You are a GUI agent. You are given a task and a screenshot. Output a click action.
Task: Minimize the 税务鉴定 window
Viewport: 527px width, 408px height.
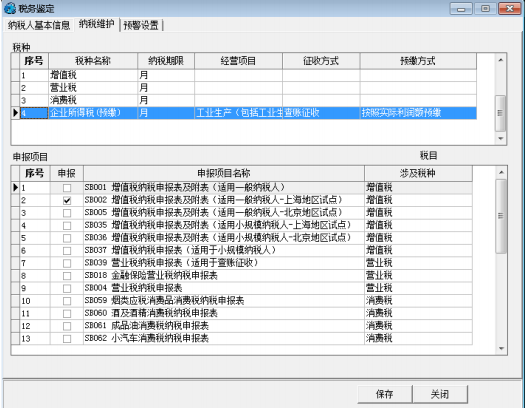coord(461,9)
